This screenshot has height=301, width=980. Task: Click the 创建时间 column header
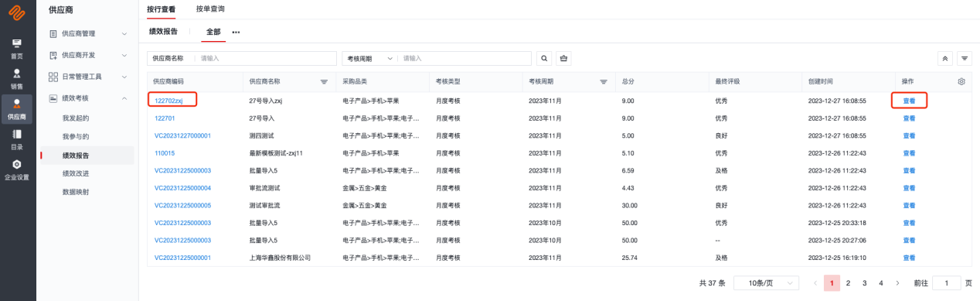coord(820,81)
